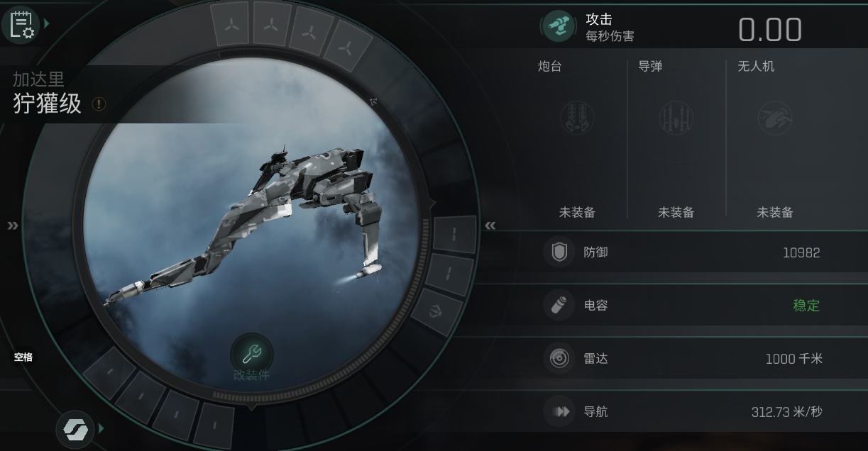
Task: Expand arrow next to fitting notes icon
Action: click(x=47, y=23)
